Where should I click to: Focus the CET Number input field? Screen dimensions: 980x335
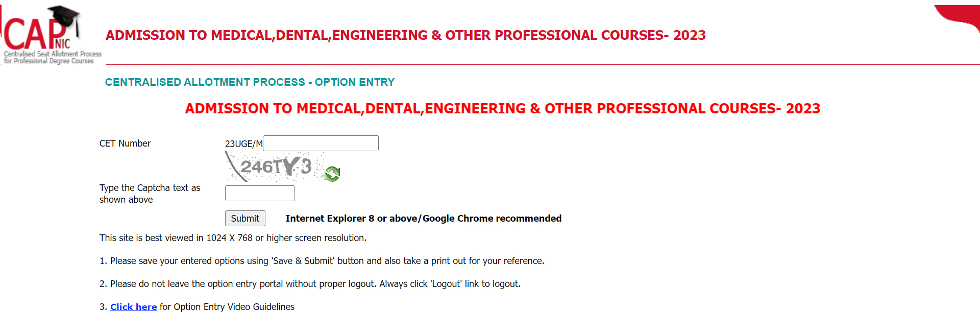coord(321,143)
